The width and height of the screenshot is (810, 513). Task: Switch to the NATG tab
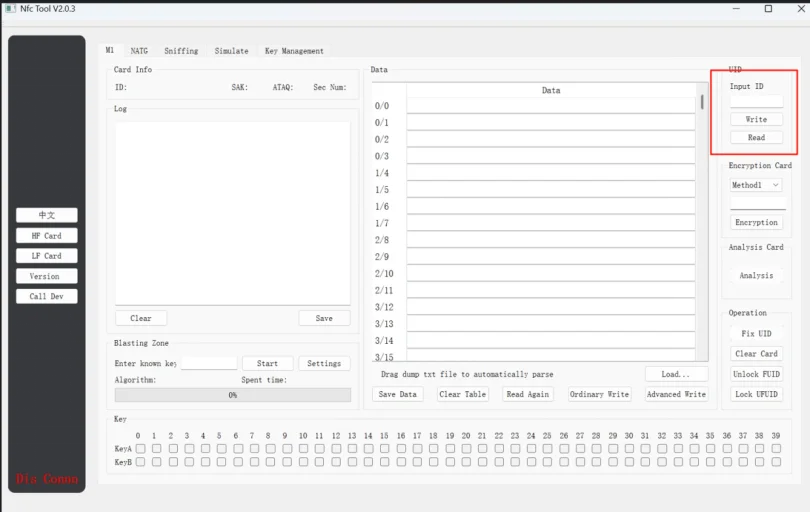point(139,51)
